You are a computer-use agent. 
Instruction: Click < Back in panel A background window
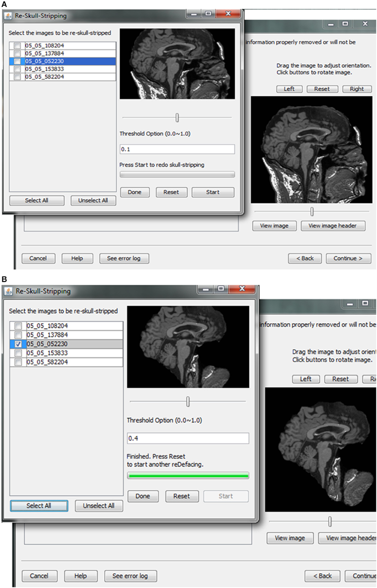click(x=305, y=258)
